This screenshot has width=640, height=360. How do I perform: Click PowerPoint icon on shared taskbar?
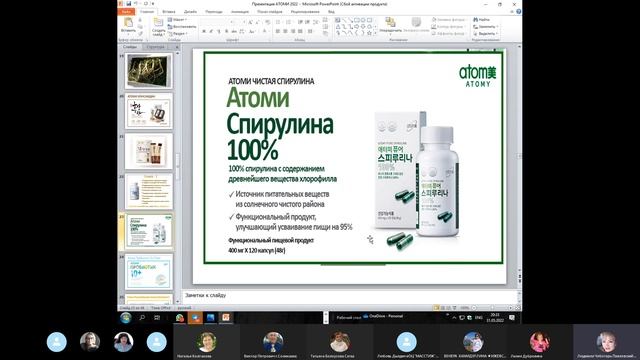tap(226, 317)
